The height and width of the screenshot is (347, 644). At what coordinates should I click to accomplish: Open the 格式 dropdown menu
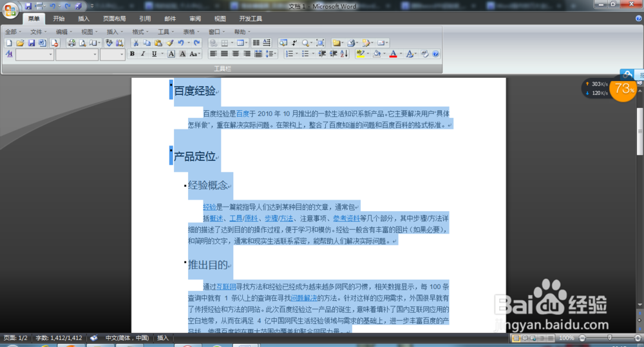coord(140,32)
